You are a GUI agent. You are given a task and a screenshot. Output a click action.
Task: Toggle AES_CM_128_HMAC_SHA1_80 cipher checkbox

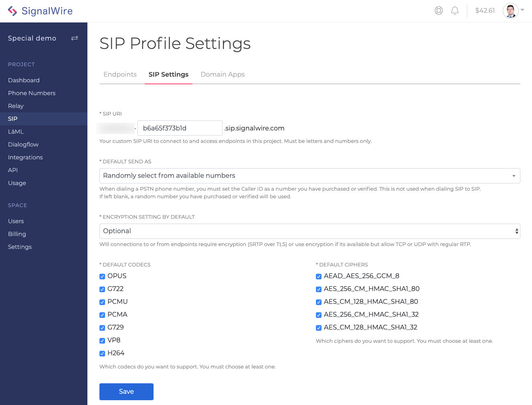(x=319, y=302)
